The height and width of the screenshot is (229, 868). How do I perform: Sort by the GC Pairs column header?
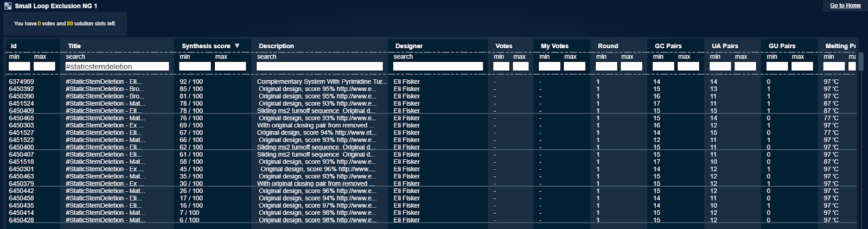tap(667, 46)
